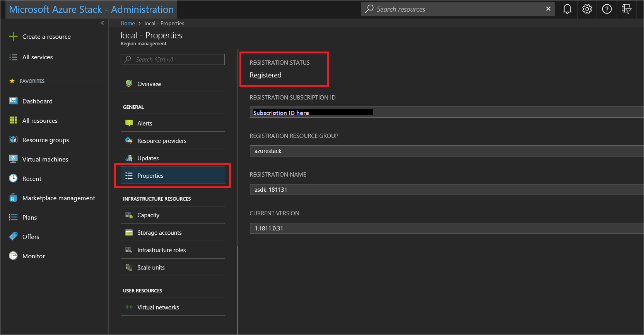This screenshot has height=335, width=644.
Task: Click the Virtual machines monitor icon
Action: click(x=13, y=159)
